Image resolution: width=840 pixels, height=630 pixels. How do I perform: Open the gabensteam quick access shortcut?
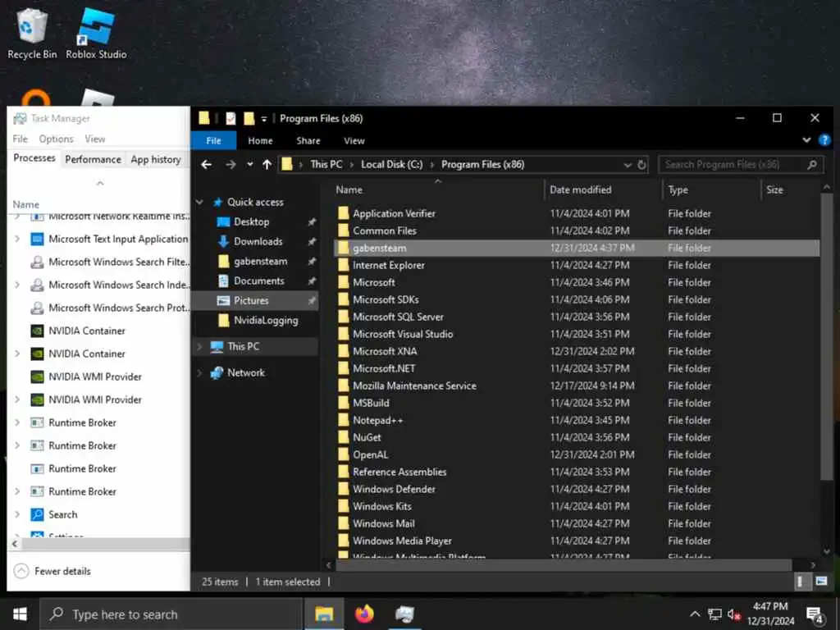260,262
